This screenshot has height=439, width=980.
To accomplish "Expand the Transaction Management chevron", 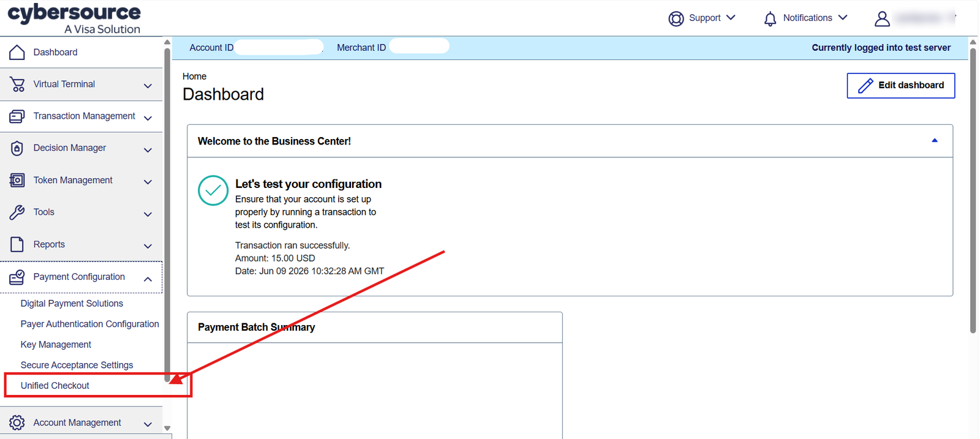I will (x=148, y=118).
